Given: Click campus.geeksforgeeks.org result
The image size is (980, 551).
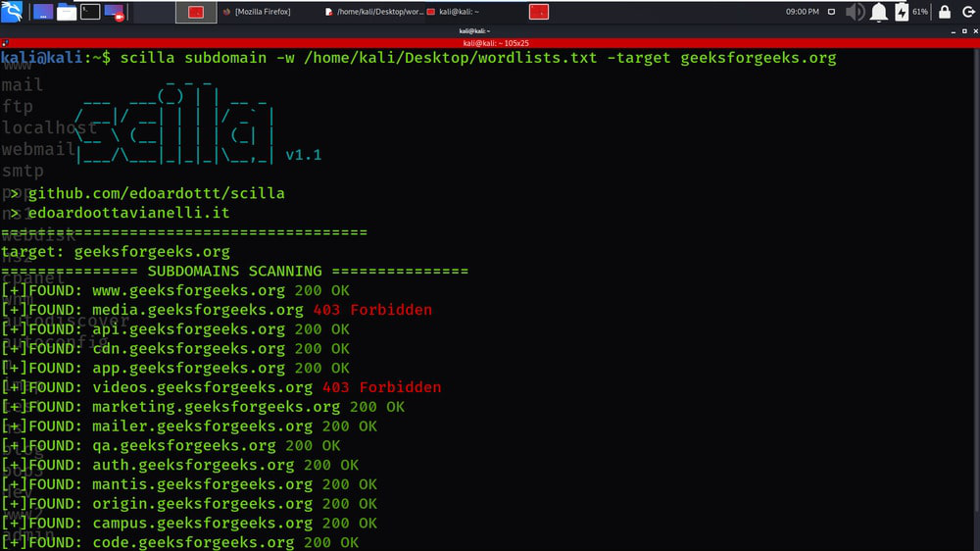Looking at the screenshot, I should click(x=202, y=523).
